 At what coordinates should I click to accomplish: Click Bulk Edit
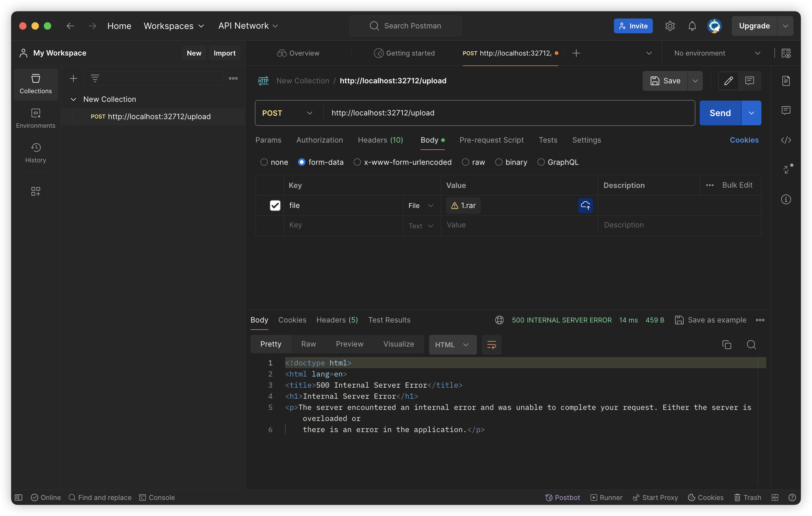click(x=737, y=185)
